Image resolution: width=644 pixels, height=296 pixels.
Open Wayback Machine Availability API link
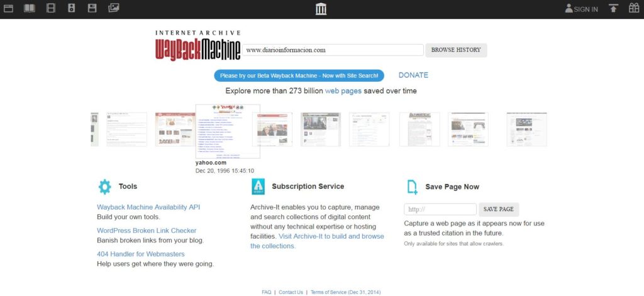coord(148,207)
